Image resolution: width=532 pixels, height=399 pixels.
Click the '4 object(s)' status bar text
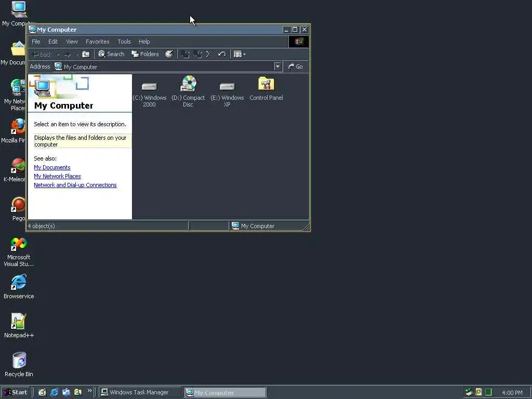42,226
